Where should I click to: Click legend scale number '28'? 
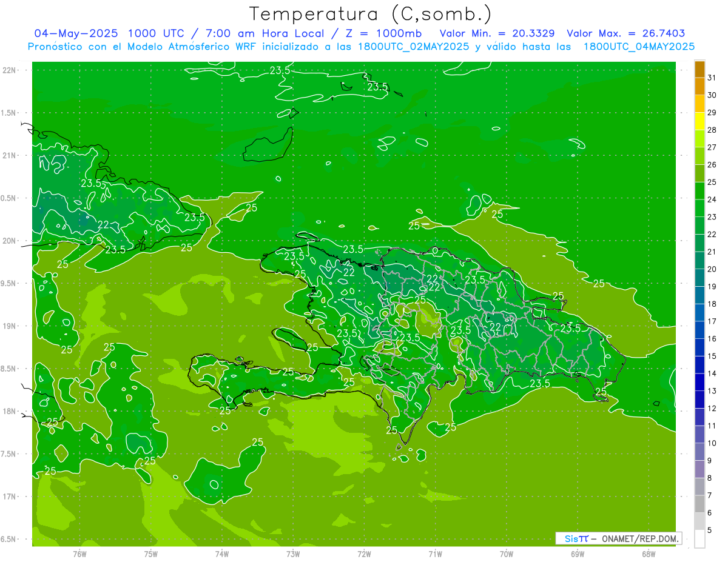click(712, 130)
